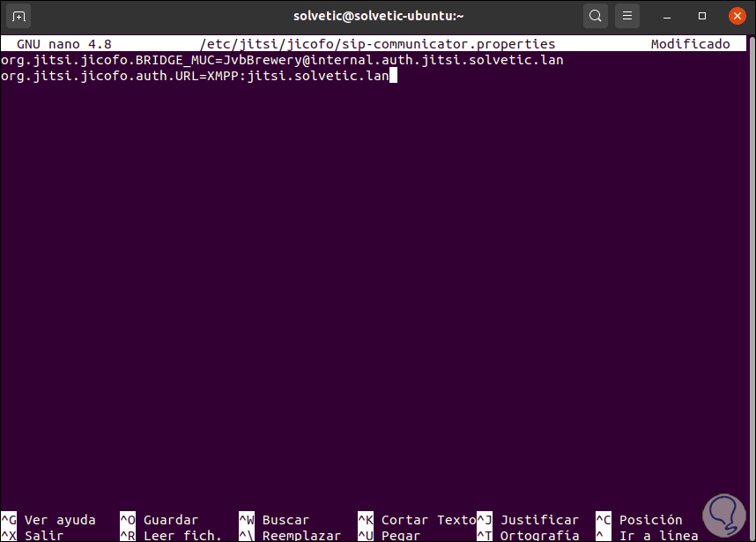Image resolution: width=756 pixels, height=542 pixels.
Task: Click the ^O Guardar shortcut
Action: coord(159,520)
